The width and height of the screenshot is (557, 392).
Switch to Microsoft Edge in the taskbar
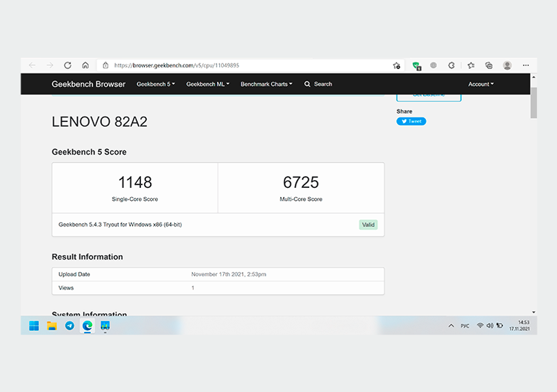click(x=87, y=325)
